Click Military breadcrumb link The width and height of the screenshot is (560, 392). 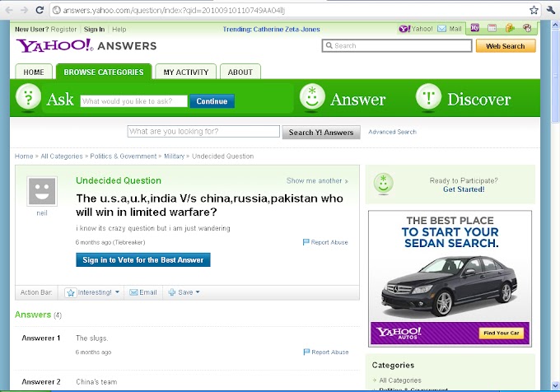[174, 156]
